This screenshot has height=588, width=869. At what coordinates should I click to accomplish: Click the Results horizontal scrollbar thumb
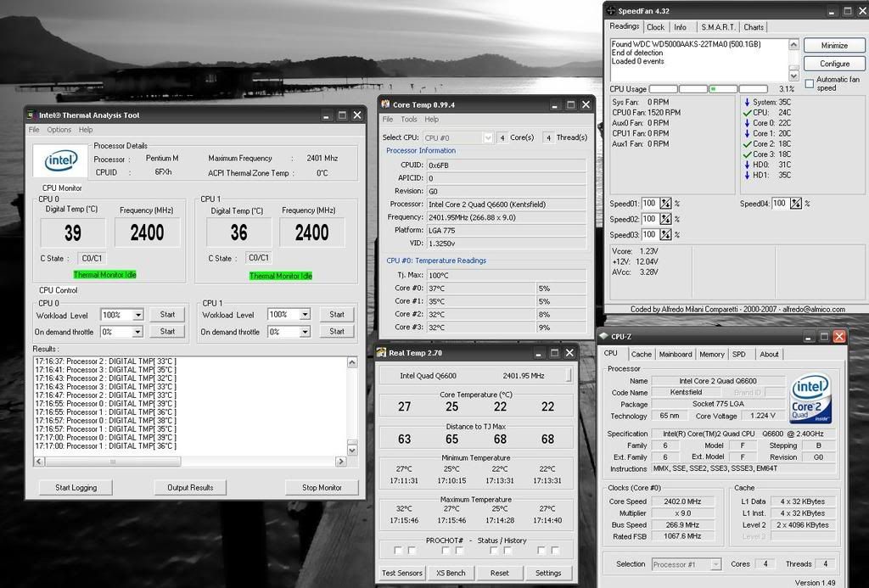[113, 461]
